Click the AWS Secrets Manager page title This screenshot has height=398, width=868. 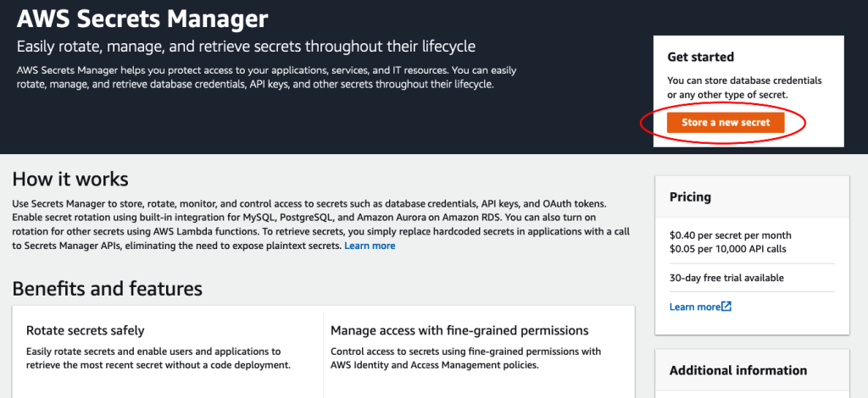pyautogui.click(x=142, y=17)
